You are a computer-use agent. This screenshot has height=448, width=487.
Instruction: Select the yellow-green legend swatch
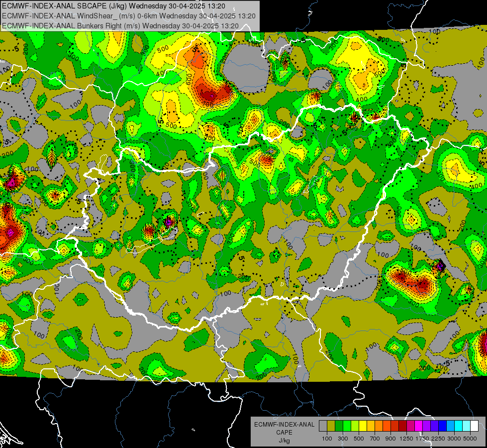coord(355,426)
